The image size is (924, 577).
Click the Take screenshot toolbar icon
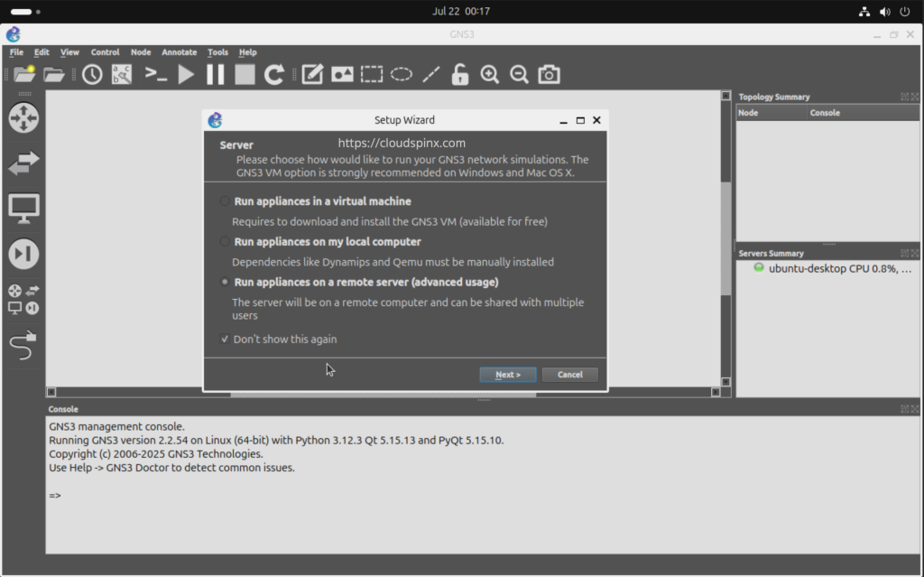549,74
